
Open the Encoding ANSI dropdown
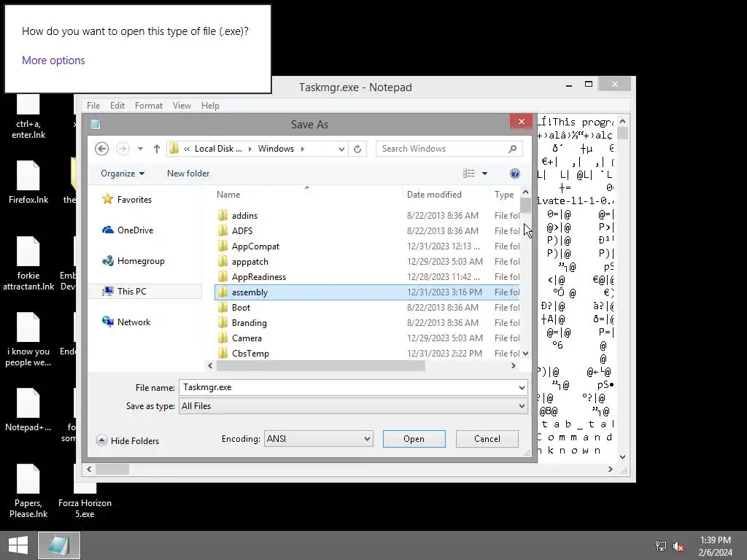[318, 438]
